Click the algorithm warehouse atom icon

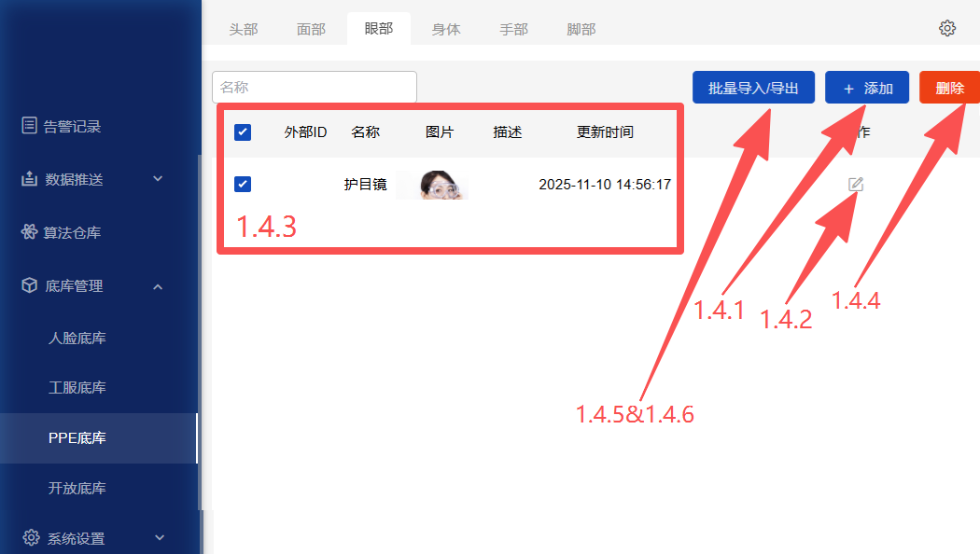point(30,232)
